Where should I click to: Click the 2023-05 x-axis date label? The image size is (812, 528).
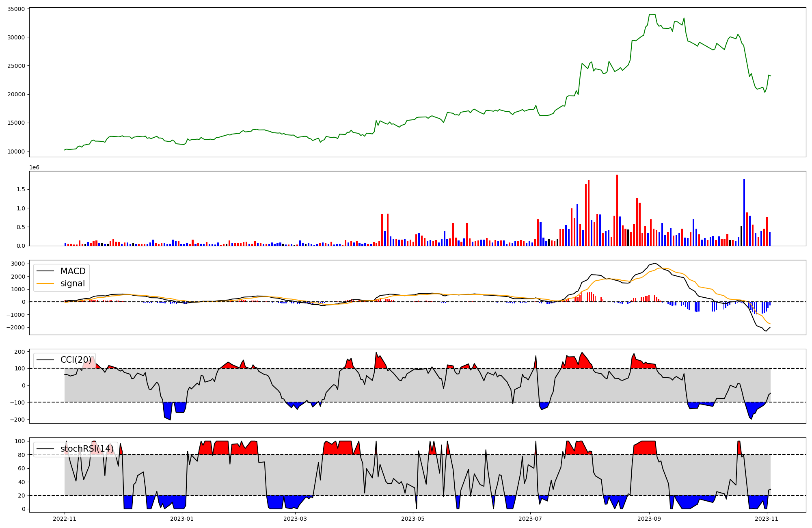tap(413, 519)
